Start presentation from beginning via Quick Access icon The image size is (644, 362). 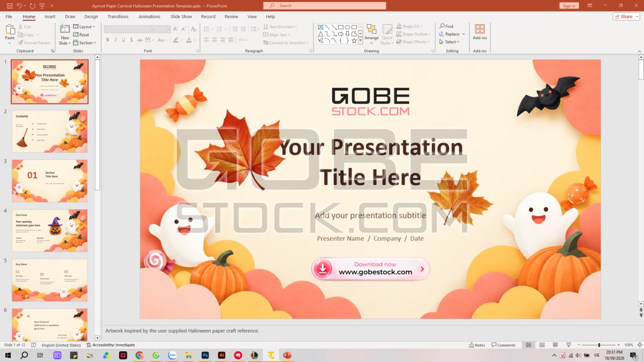pyautogui.click(x=42, y=5)
